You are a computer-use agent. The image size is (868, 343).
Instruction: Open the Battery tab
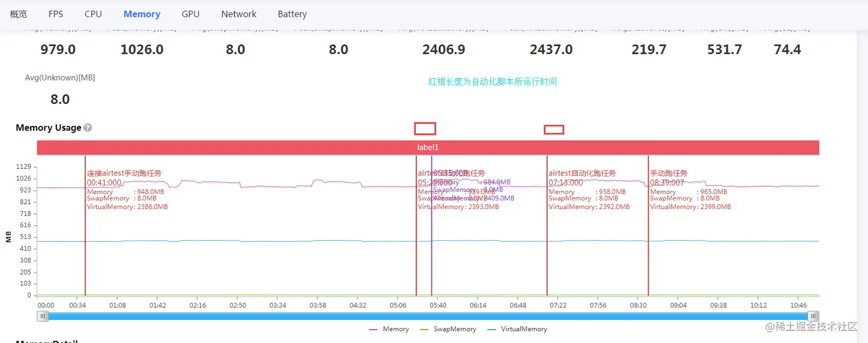point(292,14)
